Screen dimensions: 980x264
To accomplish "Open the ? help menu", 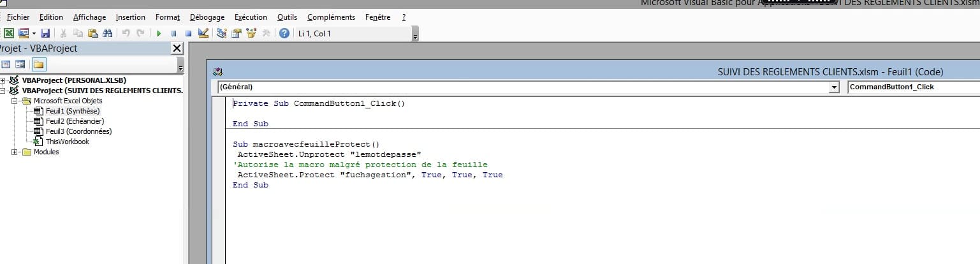I will [x=404, y=17].
